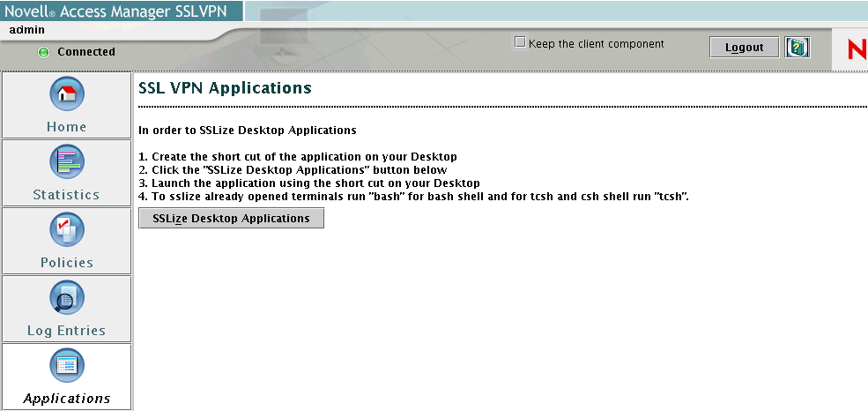
Task: Click the "Keep the client component" label text
Action: 597,44
